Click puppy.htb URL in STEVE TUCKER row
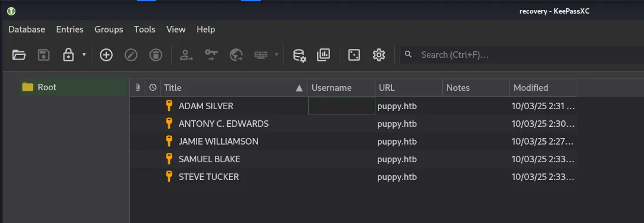The width and height of the screenshot is (644, 223). pos(397,177)
